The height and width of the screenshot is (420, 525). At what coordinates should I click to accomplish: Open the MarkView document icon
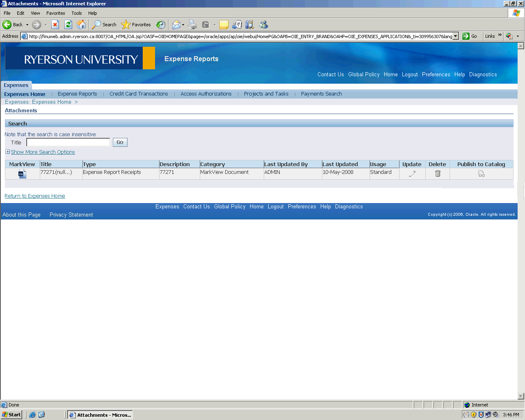[22, 174]
